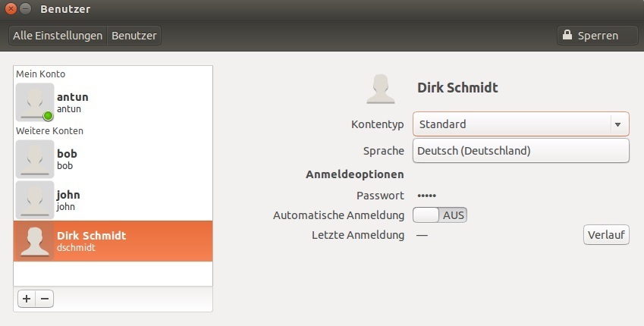The width and height of the screenshot is (644, 326).
Task: Click the Sperren lock button
Action: pos(592,36)
